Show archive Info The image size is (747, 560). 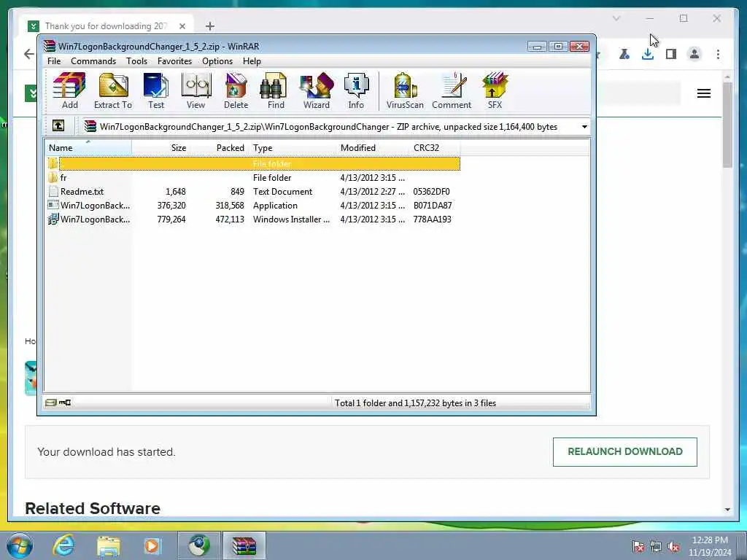tap(356, 91)
